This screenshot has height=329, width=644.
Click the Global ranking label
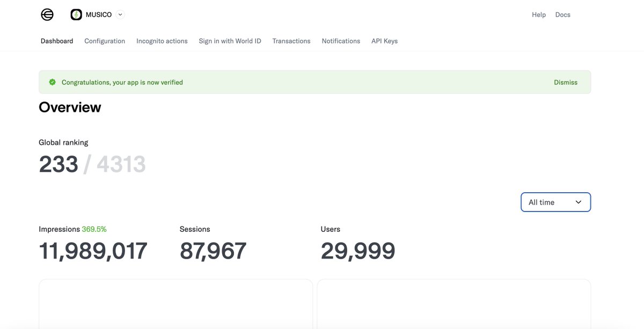63,142
